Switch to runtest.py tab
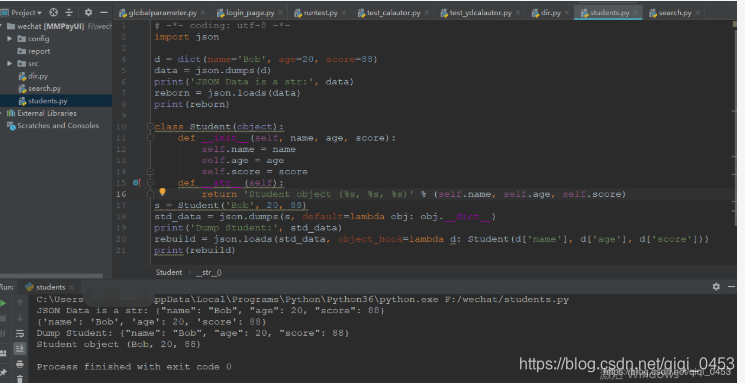The width and height of the screenshot is (745, 383). tap(316, 13)
